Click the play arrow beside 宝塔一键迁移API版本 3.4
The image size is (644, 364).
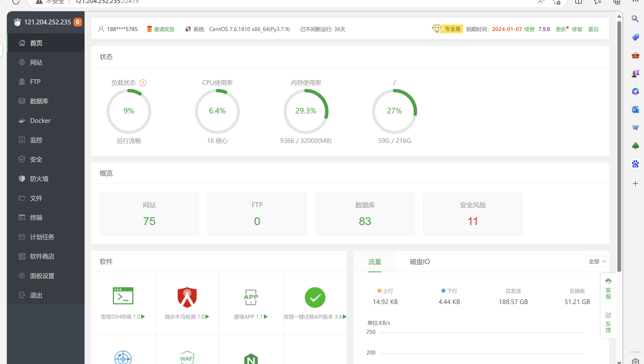pos(344,316)
